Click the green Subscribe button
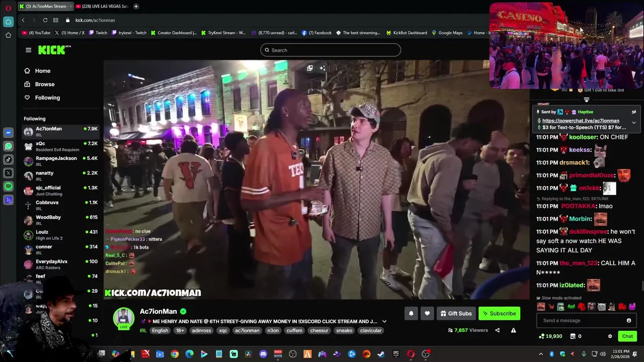This screenshot has height=362, width=644. 499,313
